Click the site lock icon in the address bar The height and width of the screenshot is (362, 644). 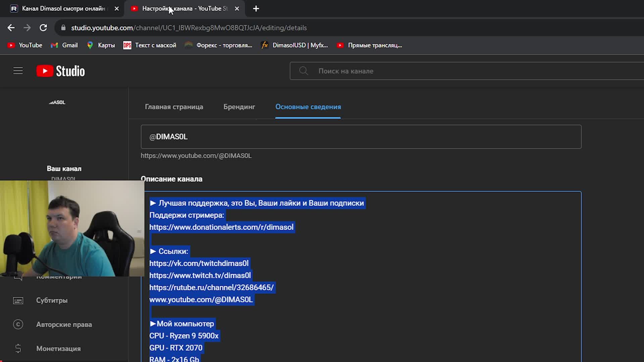pos(63,28)
